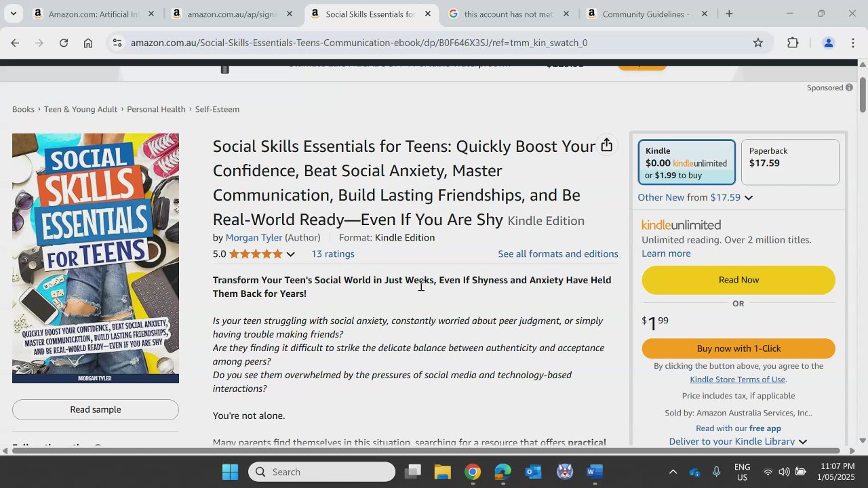Expand the 5.0 star rating breakdown chevron
Viewport: 868px width, 488px height.
[290, 254]
